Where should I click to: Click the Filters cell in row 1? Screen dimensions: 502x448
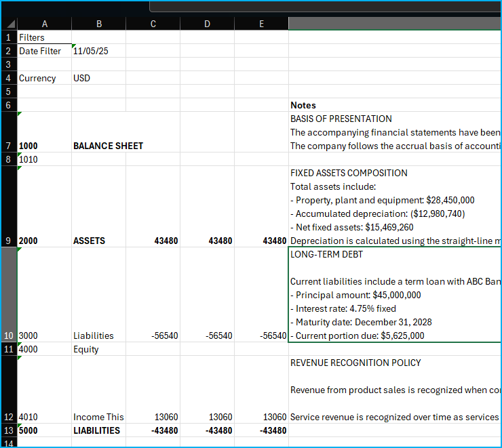point(44,37)
